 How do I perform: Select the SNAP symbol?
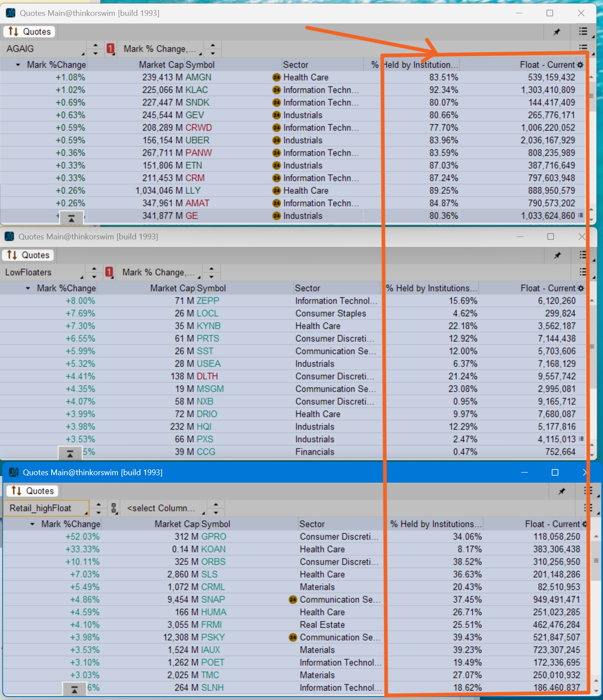tap(213, 600)
